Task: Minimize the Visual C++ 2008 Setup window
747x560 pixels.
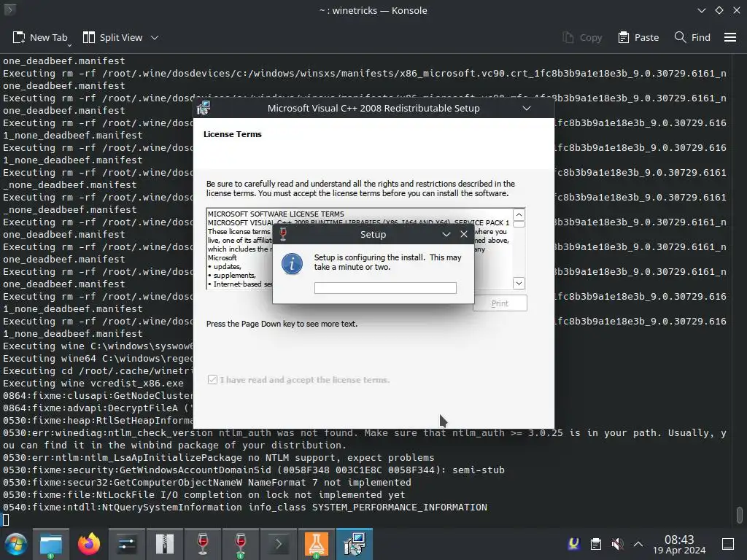Action: 527,109
